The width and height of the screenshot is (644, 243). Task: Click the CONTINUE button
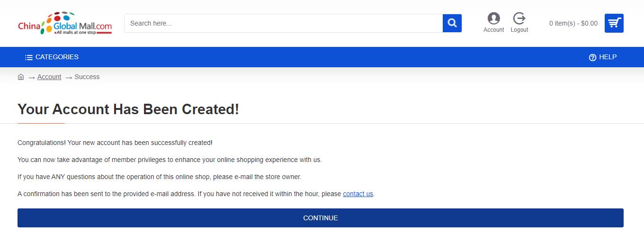pyautogui.click(x=321, y=218)
